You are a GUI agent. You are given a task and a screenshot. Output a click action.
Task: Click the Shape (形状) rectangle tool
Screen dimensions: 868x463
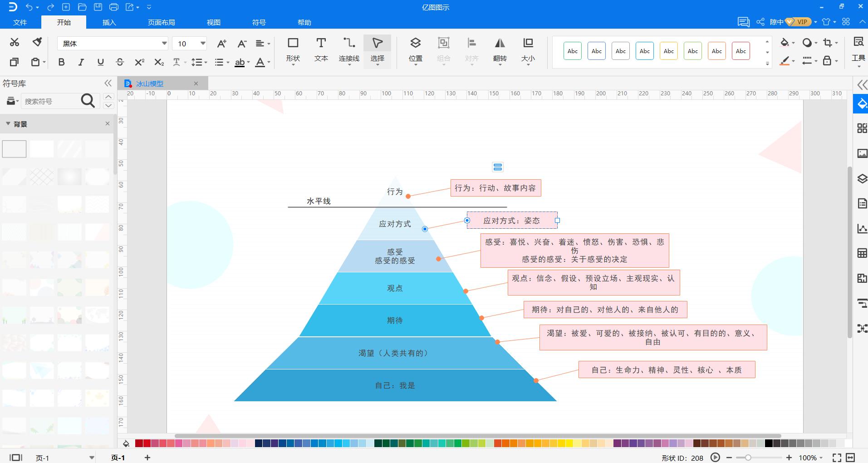tap(293, 49)
